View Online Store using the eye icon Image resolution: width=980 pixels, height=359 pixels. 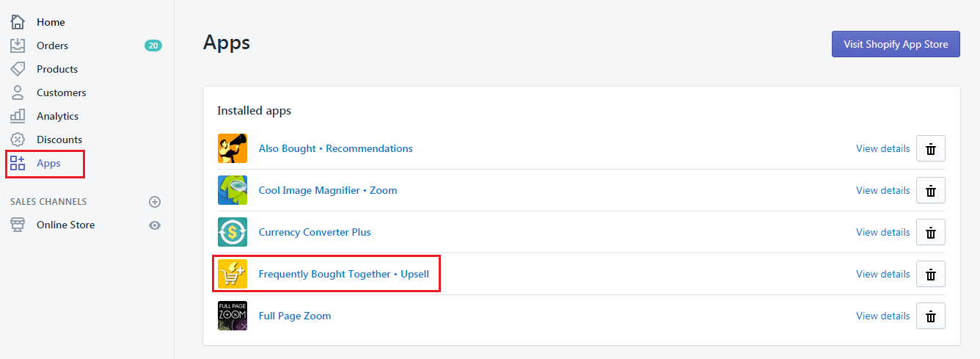click(155, 225)
